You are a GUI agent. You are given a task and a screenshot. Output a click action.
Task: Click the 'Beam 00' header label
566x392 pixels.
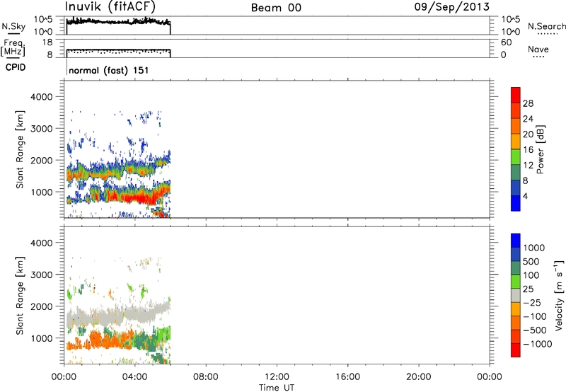coord(276,8)
